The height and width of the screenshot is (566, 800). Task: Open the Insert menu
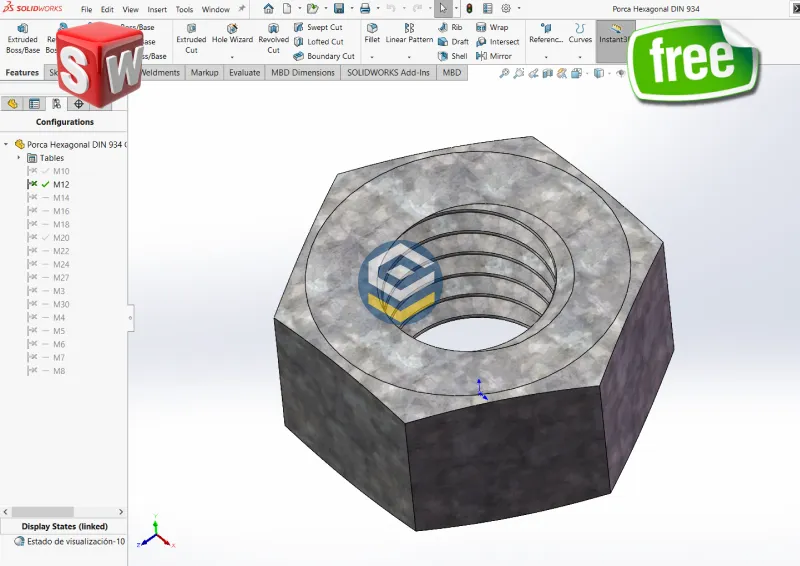tap(157, 9)
